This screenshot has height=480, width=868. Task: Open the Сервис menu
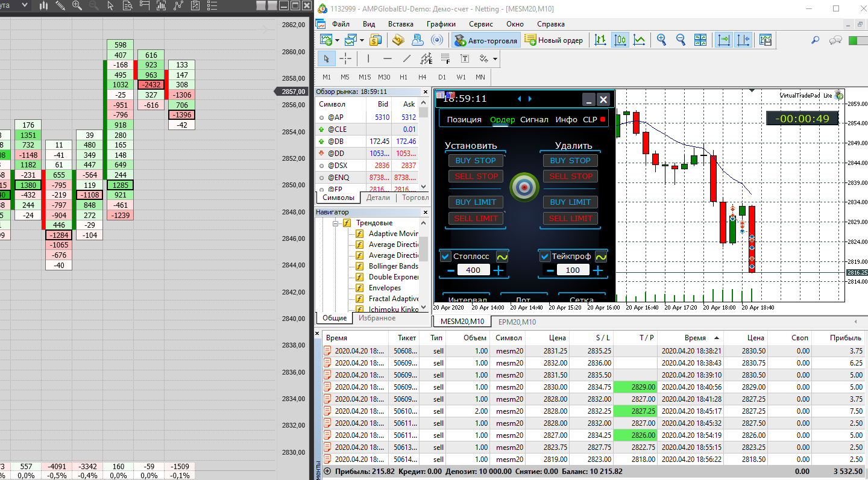[480, 24]
